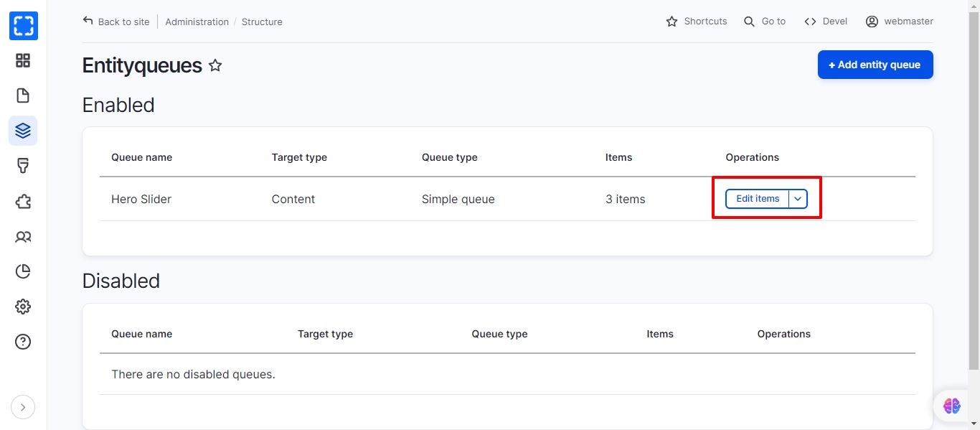Viewport: 980px width, 430px height.
Task: Click Edit items for Hero Slider
Action: 757,199
